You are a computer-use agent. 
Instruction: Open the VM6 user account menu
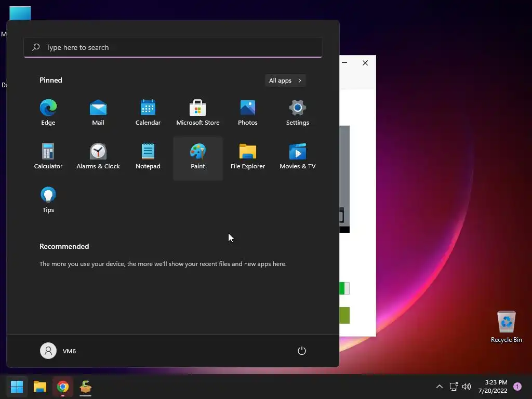pos(58,351)
